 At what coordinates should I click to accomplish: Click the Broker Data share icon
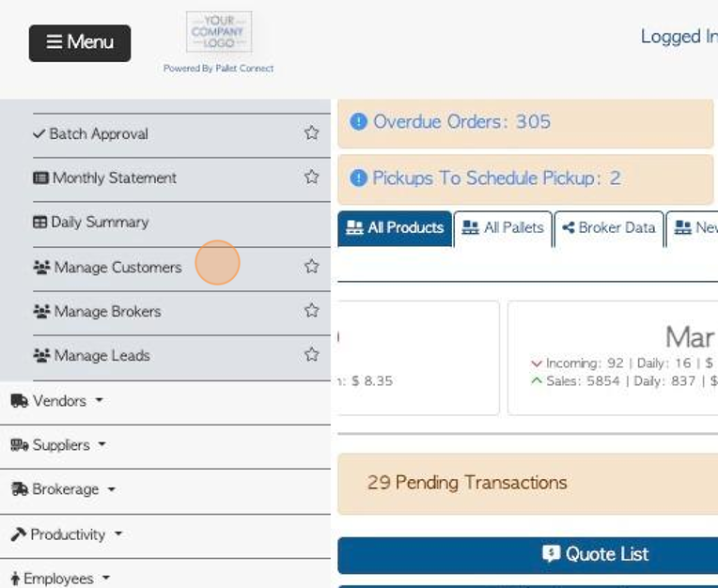569,227
